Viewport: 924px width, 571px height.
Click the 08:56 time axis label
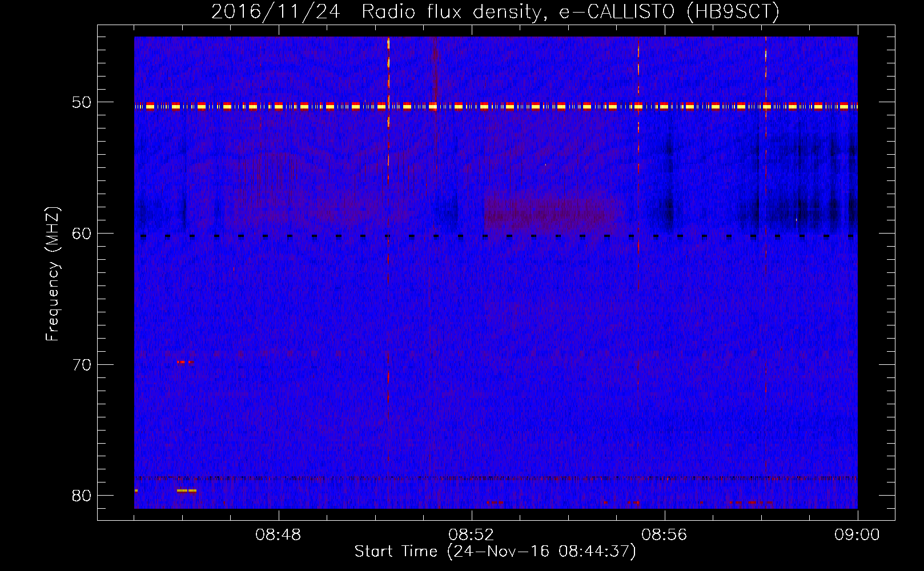tap(664, 535)
